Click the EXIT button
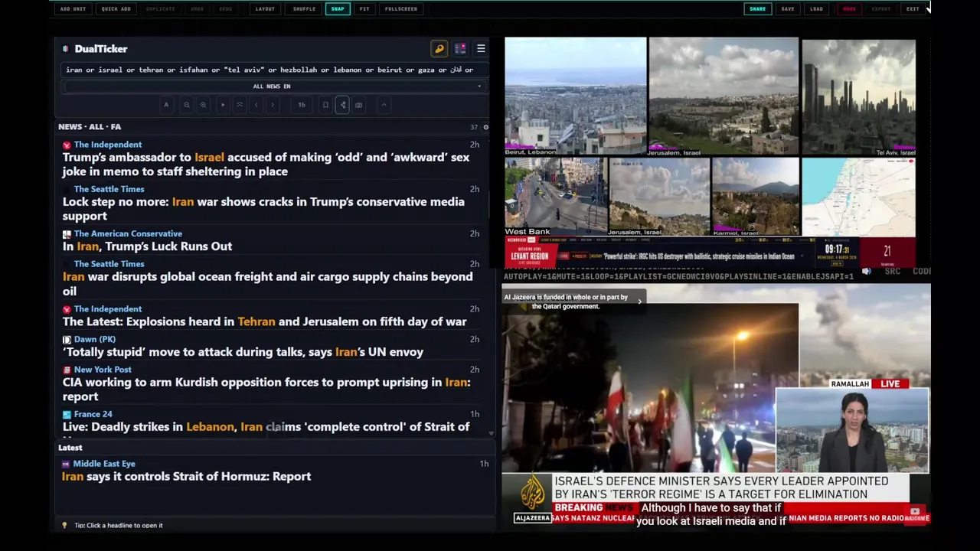 pyautogui.click(x=913, y=9)
